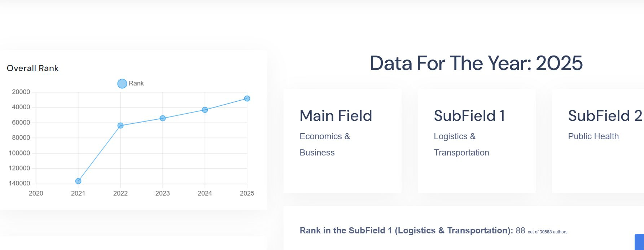The width and height of the screenshot is (644, 250).
Task: Select the 2024 rank data point
Action: point(205,110)
